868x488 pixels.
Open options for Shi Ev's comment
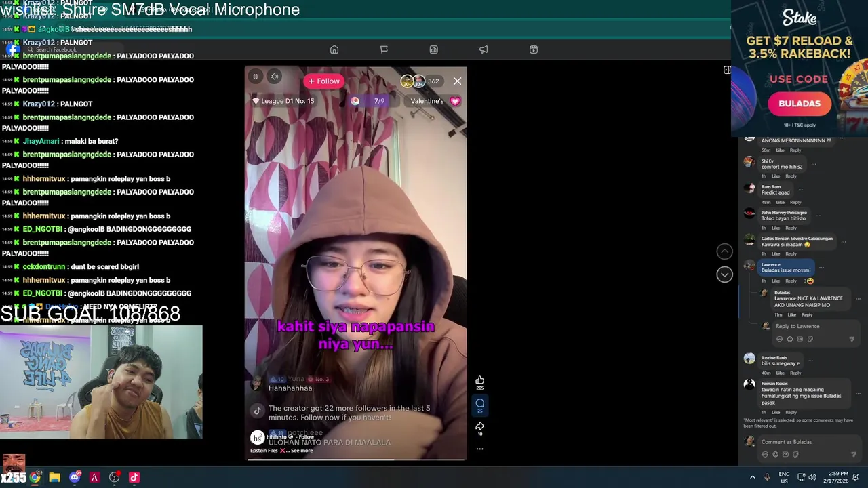(814, 164)
